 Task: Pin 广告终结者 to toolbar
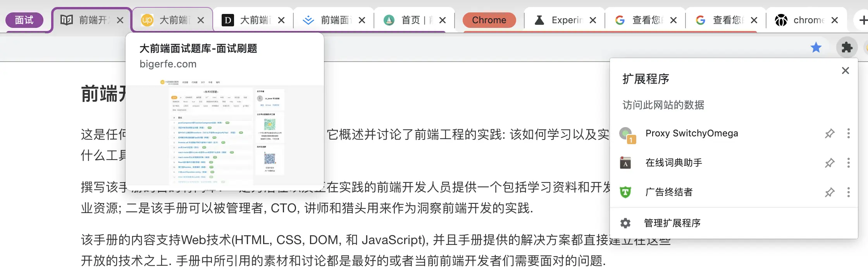click(x=830, y=193)
